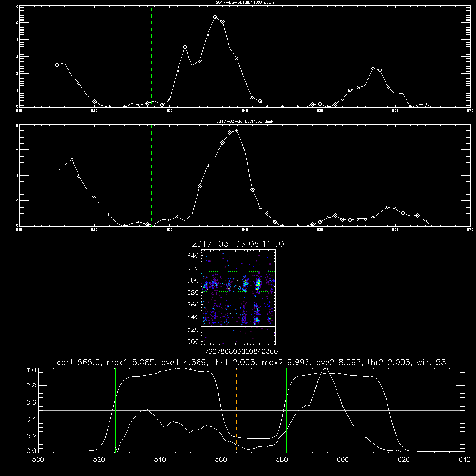Click x-axis label '500' on bottom plot
The image size is (476, 476).
click(x=38, y=460)
